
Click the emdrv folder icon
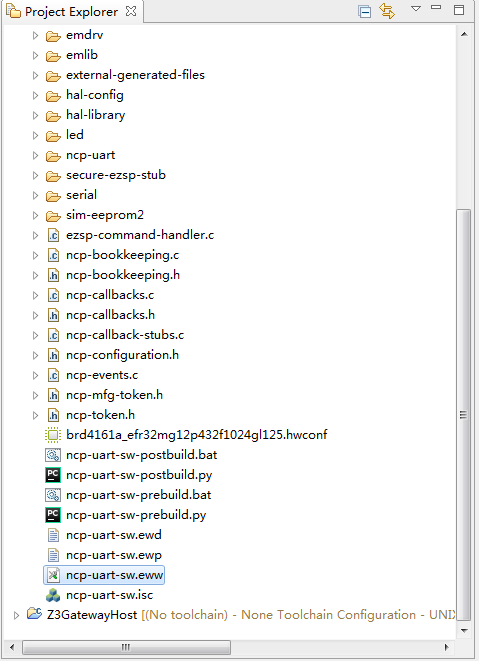[53, 36]
